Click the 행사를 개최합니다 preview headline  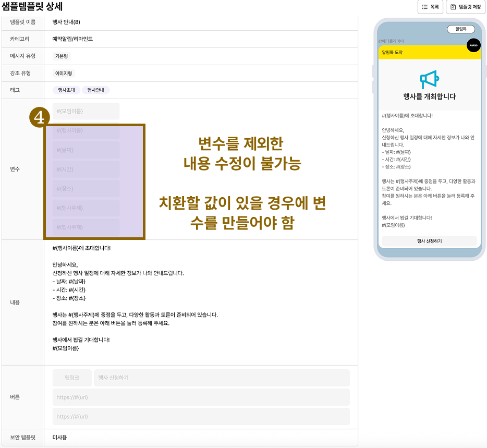click(429, 96)
